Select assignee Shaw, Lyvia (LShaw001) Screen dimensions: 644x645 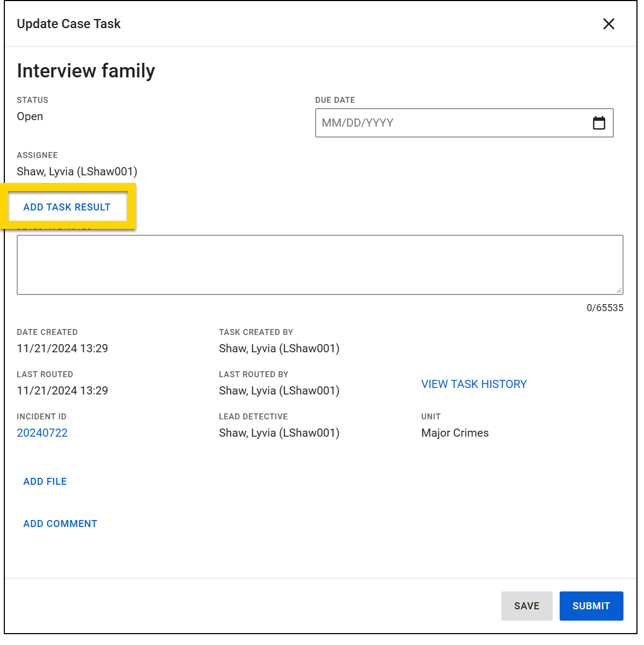coord(77,172)
